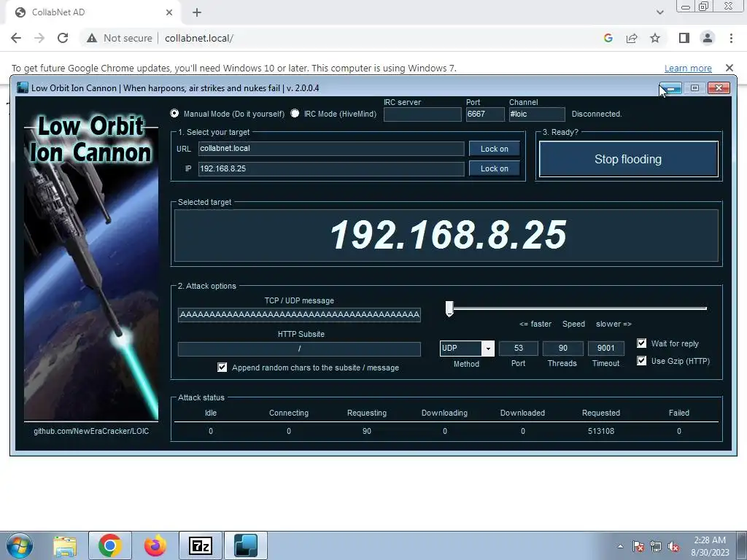Open a new Chrome tab
The image size is (747, 560).
(x=197, y=12)
